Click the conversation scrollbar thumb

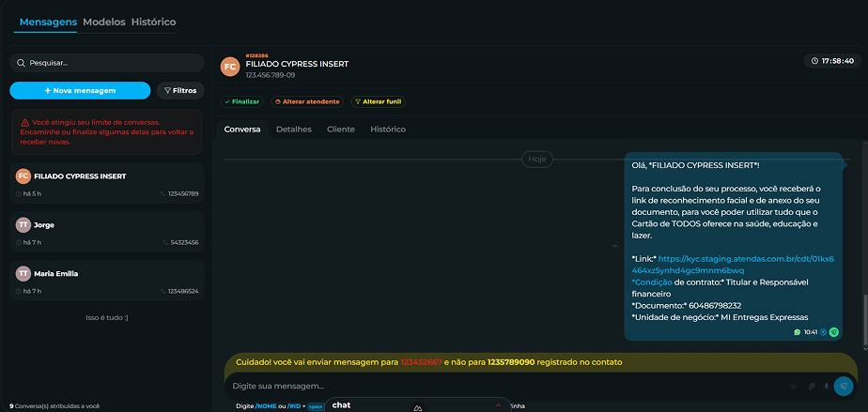point(864,322)
